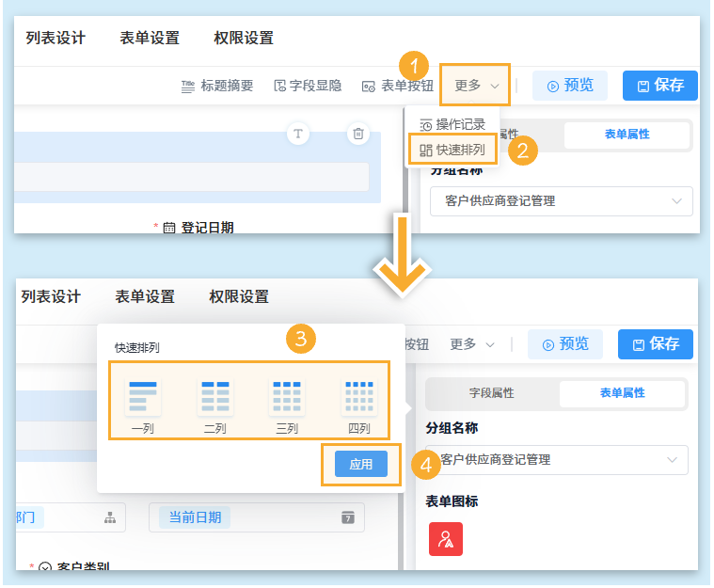Click 标题摘要 toolbar item
714x588 pixels.
pos(217,86)
